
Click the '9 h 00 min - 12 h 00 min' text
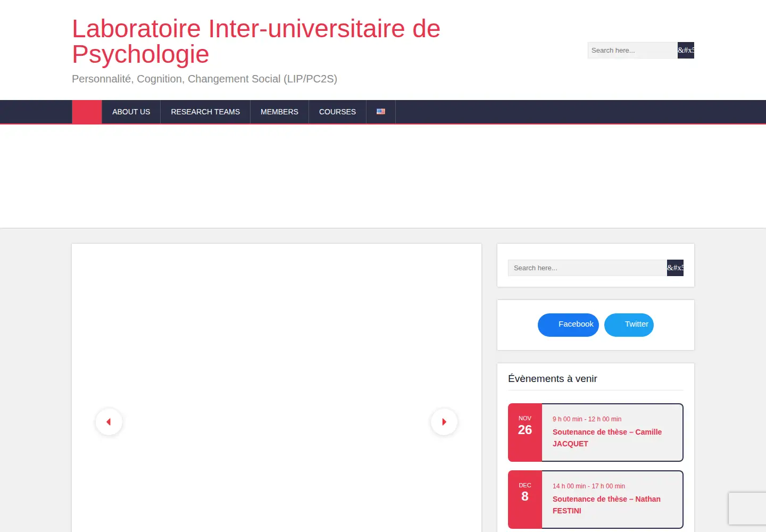coord(587,419)
